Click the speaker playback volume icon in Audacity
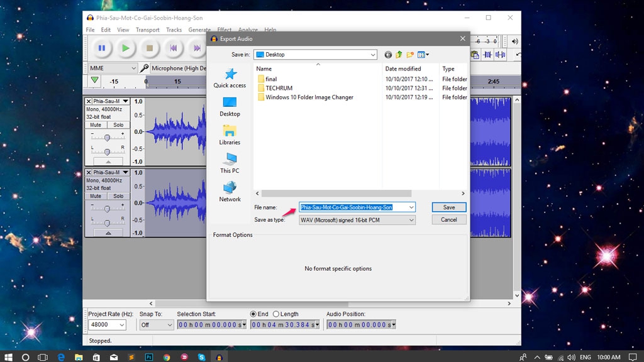Screen dimensions: 644x362 pyautogui.click(x=514, y=41)
